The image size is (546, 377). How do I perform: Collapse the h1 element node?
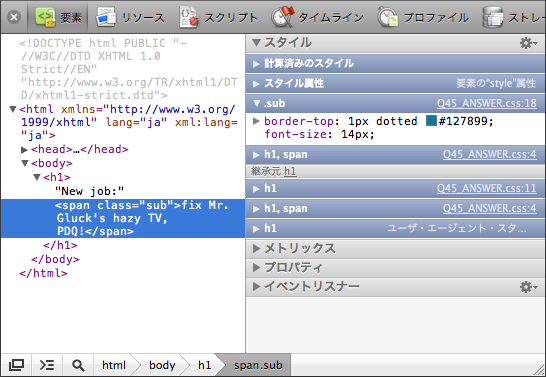pos(37,177)
